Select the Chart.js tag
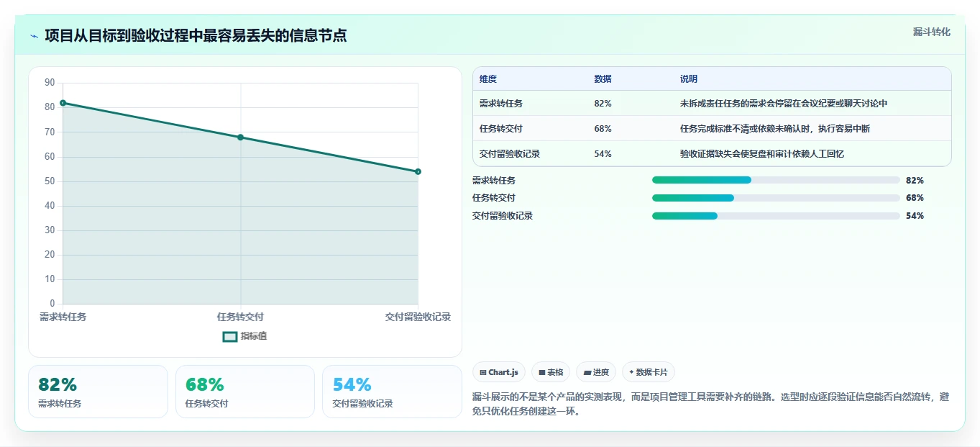 499,372
